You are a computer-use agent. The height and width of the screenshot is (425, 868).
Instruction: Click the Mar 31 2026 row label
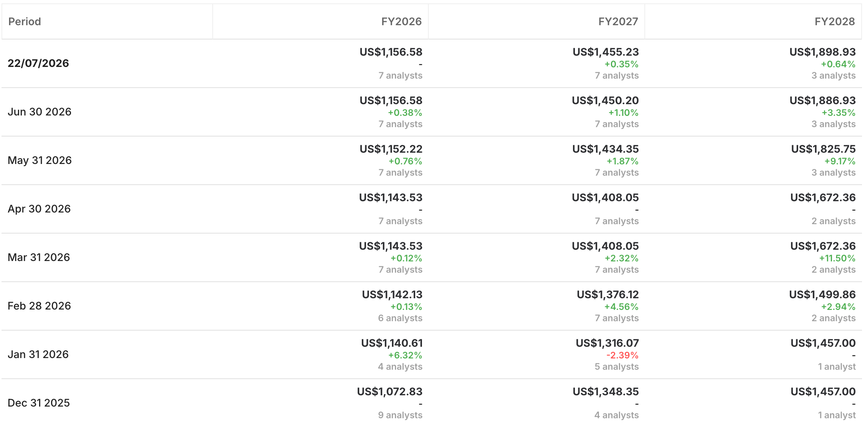[39, 257]
